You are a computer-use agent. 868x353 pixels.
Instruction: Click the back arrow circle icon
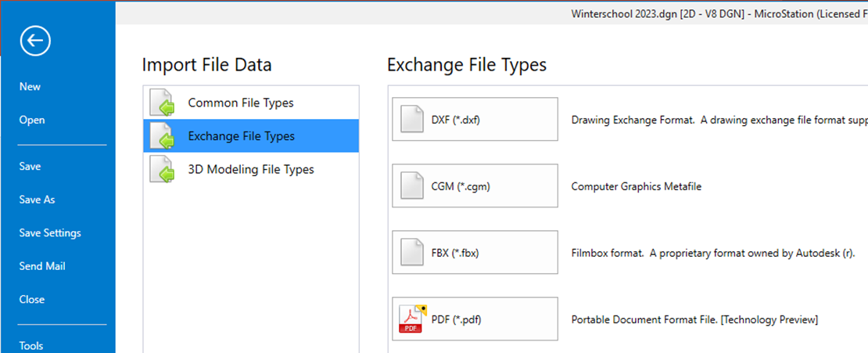click(x=35, y=41)
